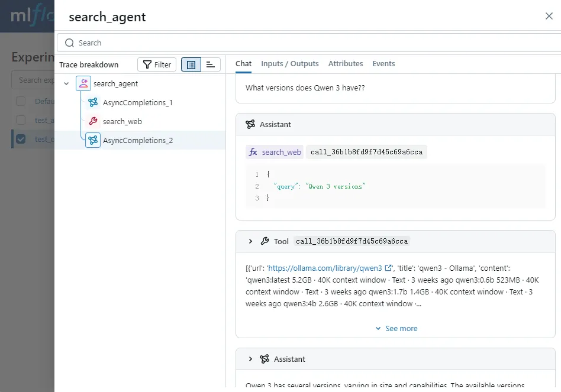This screenshot has height=392, width=561.
Task: Click the fx search_web function badge
Action: [x=274, y=152]
